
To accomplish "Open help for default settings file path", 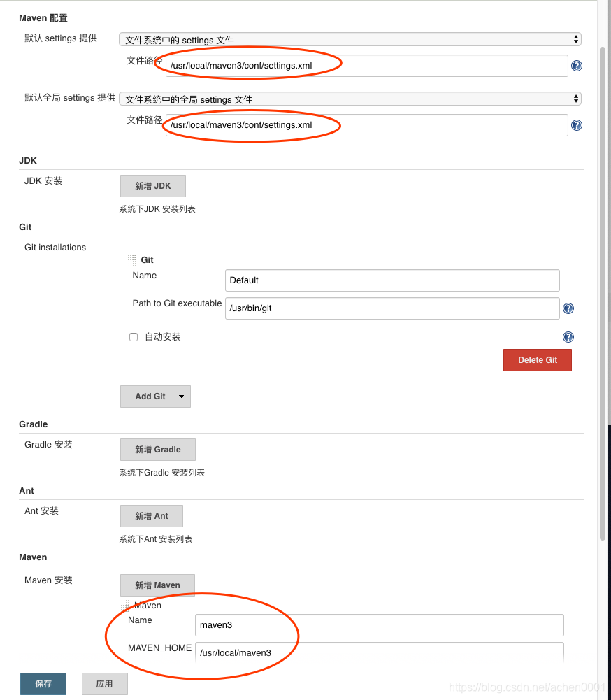I will 577,66.
